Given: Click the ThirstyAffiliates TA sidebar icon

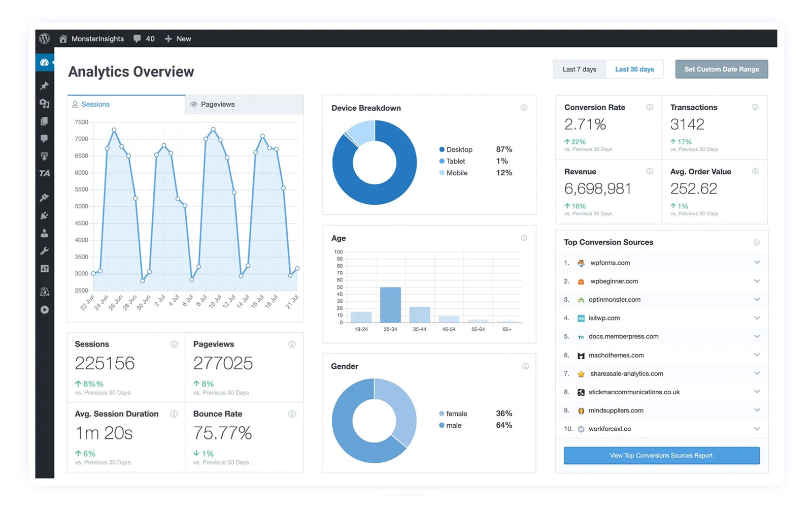Looking at the screenshot, I should point(45,173).
